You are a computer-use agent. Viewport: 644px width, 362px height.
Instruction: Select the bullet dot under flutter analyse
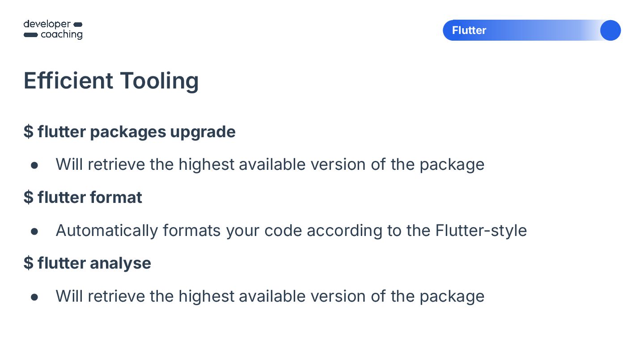34,297
